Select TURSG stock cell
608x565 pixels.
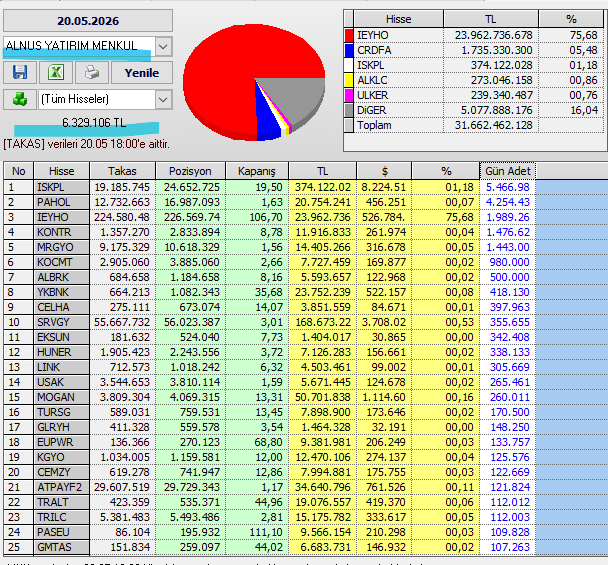click(x=62, y=412)
